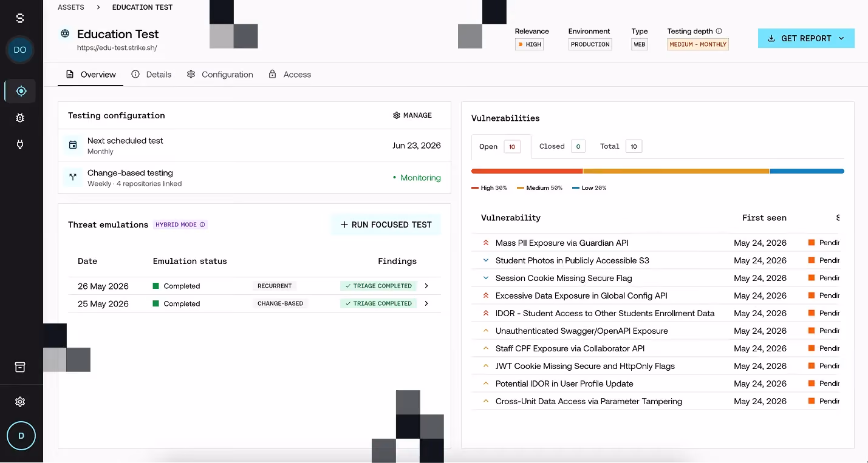Click the Hybrid Mode info icon
Image resolution: width=868 pixels, height=463 pixels.
tap(203, 225)
